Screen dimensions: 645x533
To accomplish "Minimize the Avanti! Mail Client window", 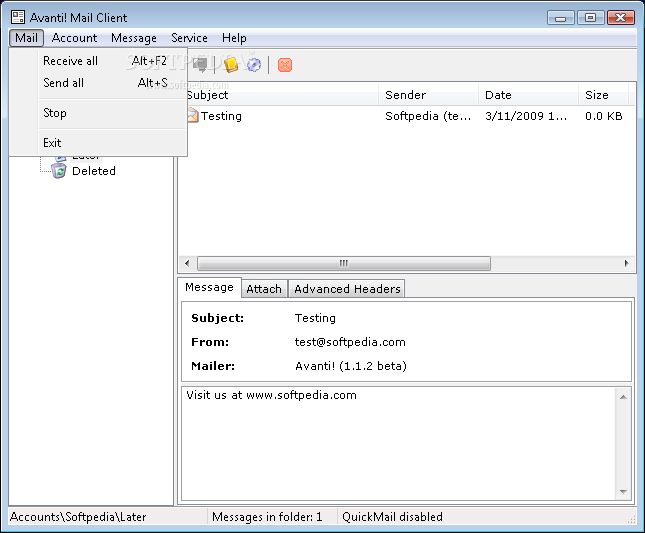I will tap(560, 18).
